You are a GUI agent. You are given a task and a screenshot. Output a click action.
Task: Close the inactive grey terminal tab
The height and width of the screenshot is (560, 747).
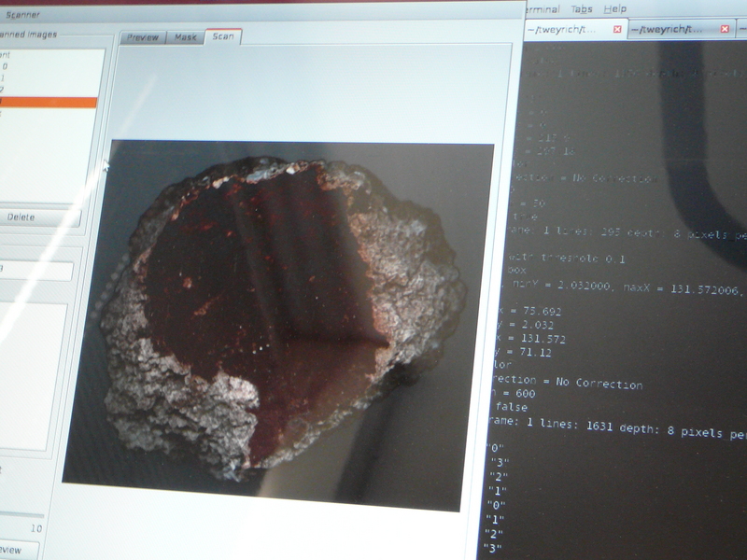click(725, 29)
